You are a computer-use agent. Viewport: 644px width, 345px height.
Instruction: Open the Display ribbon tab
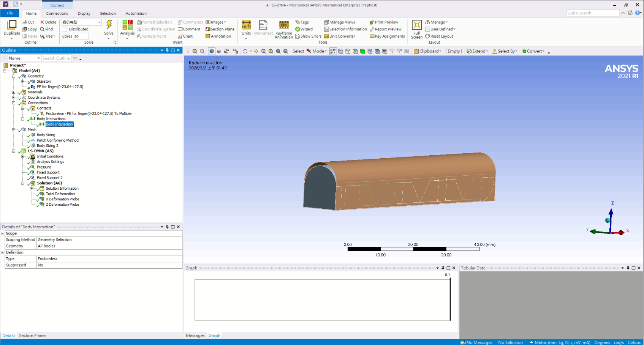[84, 13]
